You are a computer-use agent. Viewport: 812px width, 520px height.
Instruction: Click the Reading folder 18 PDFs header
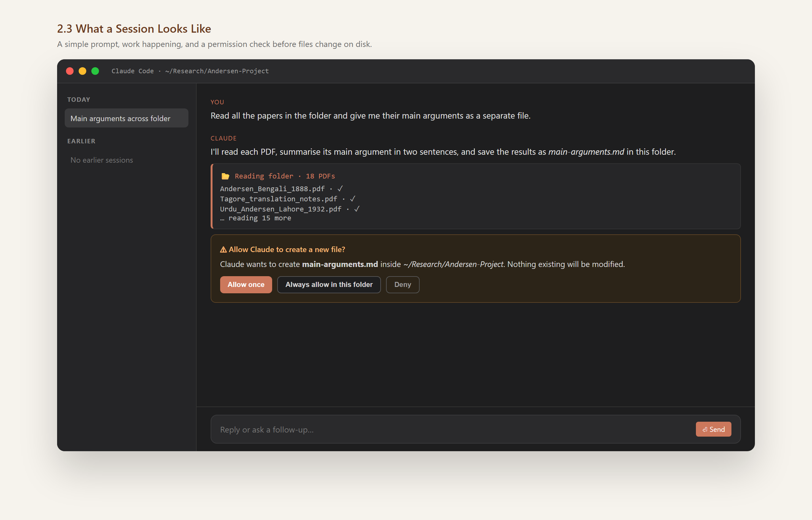(x=285, y=176)
